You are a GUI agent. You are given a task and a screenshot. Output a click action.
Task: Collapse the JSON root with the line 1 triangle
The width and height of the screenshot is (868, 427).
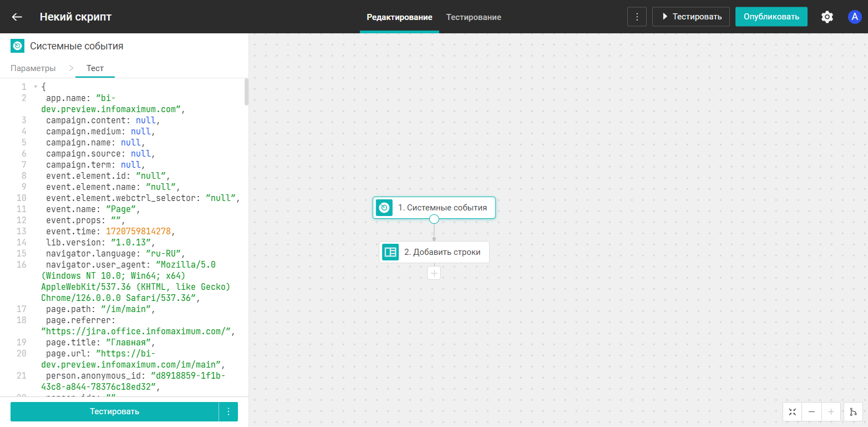[x=35, y=87]
